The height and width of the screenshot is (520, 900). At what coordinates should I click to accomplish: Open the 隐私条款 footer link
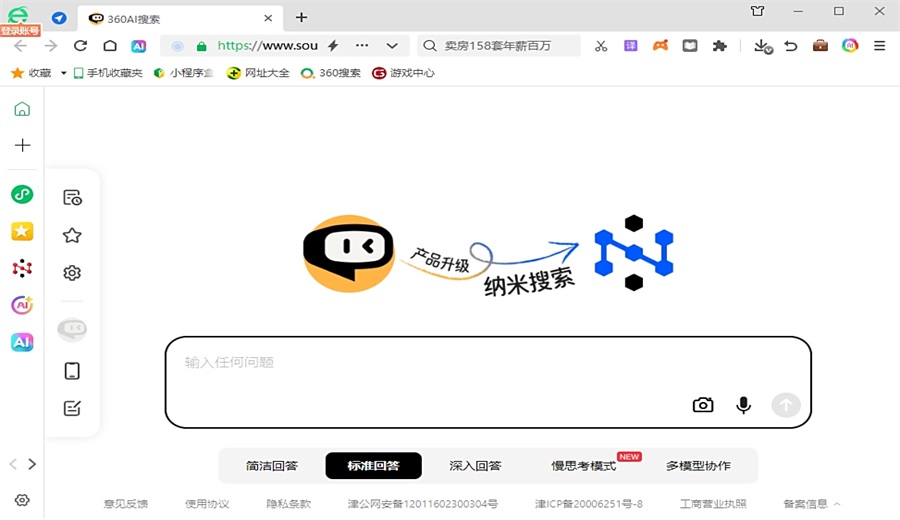pyautogui.click(x=289, y=504)
